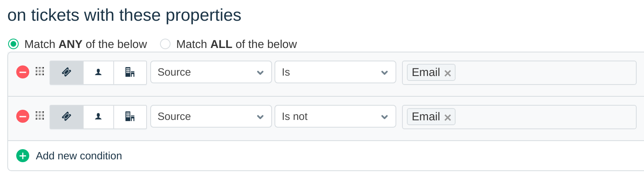Open the first row Source dropdown
644x176 pixels.
[x=211, y=72]
